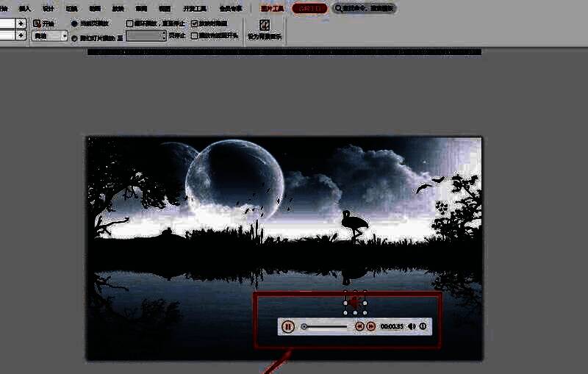Image resolution: width=588 pixels, height=374 pixels.
Task: Enable the loop playback until stopped checkbox
Action: 130,24
